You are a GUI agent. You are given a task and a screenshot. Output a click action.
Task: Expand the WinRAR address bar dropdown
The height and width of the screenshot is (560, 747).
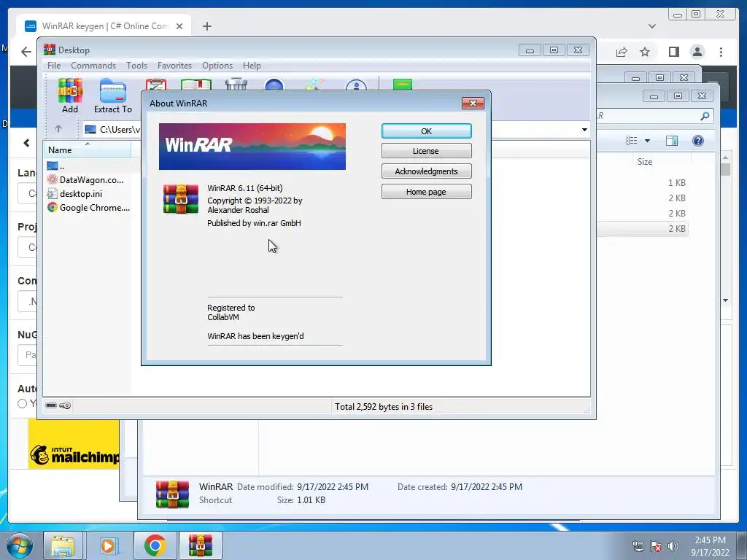coord(584,130)
